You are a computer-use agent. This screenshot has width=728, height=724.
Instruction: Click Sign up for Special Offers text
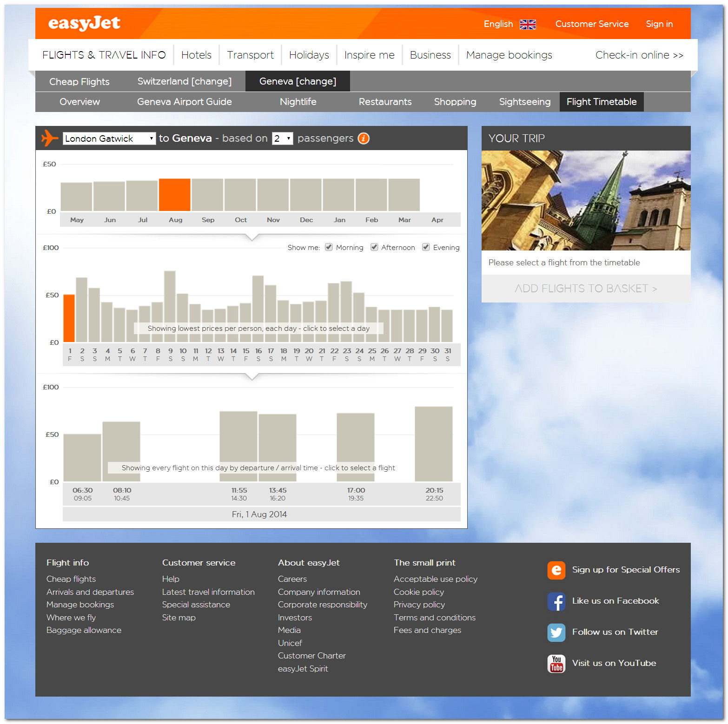(x=626, y=570)
